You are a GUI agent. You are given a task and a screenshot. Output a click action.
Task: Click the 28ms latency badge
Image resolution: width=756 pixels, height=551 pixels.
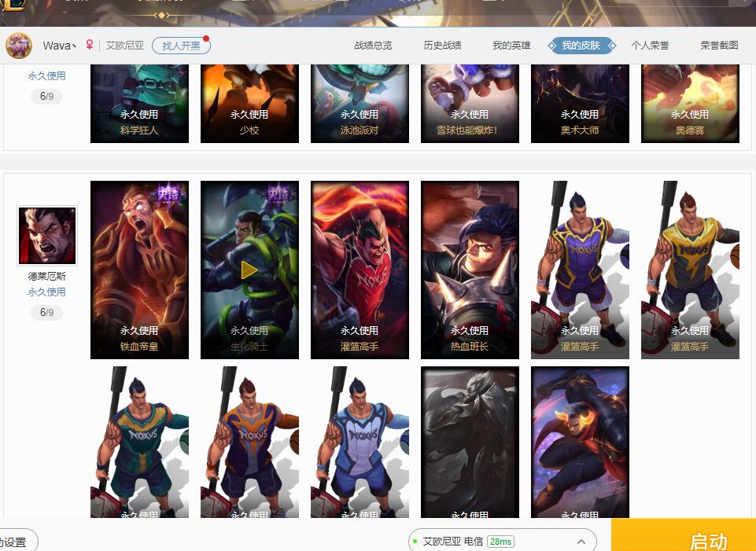pyautogui.click(x=500, y=542)
